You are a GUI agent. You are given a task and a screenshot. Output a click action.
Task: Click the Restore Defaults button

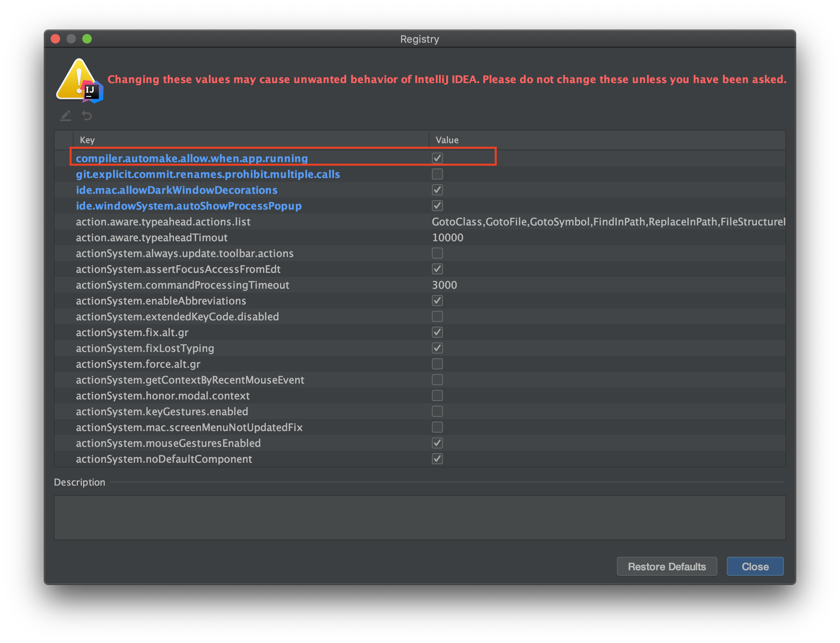pos(667,566)
